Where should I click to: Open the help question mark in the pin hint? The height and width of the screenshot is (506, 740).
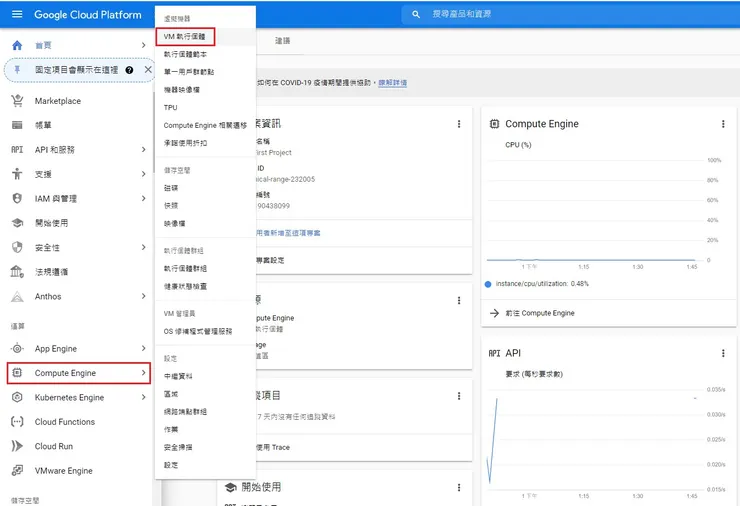tap(129, 70)
